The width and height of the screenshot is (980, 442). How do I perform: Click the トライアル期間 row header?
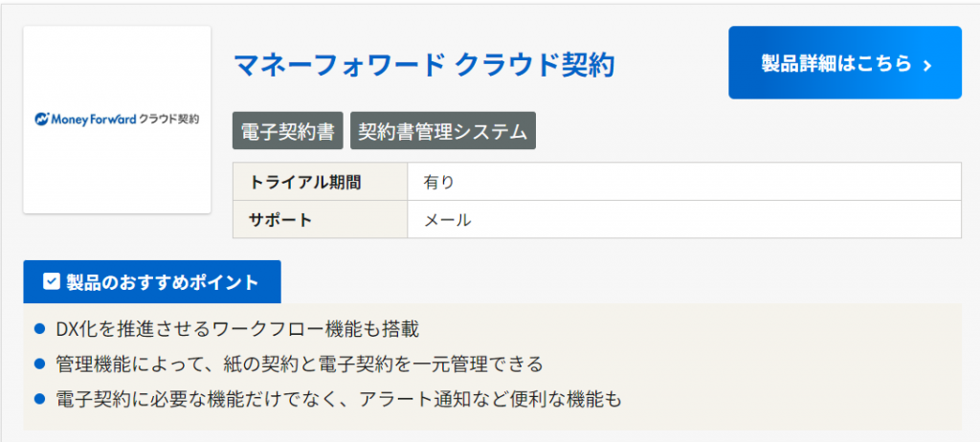point(306,182)
